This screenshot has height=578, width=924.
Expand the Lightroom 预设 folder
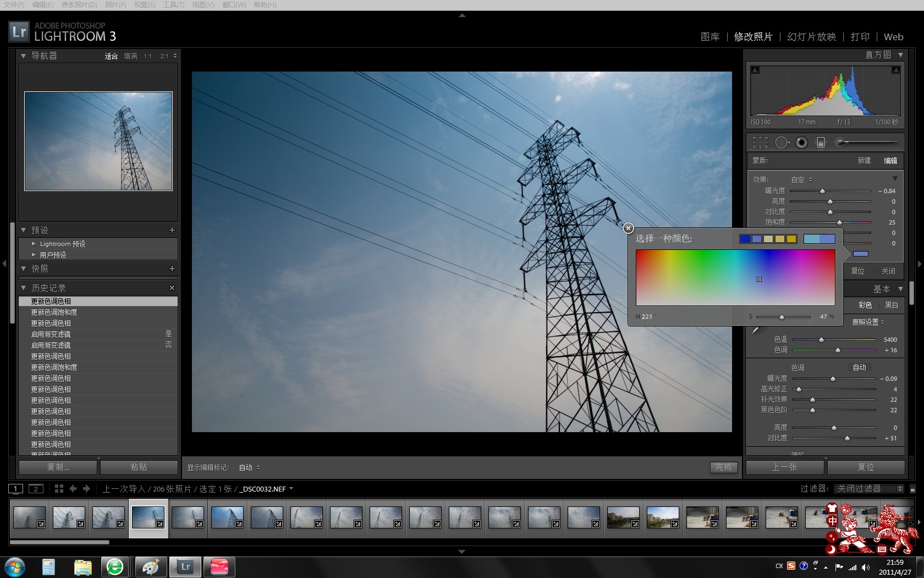(34, 244)
